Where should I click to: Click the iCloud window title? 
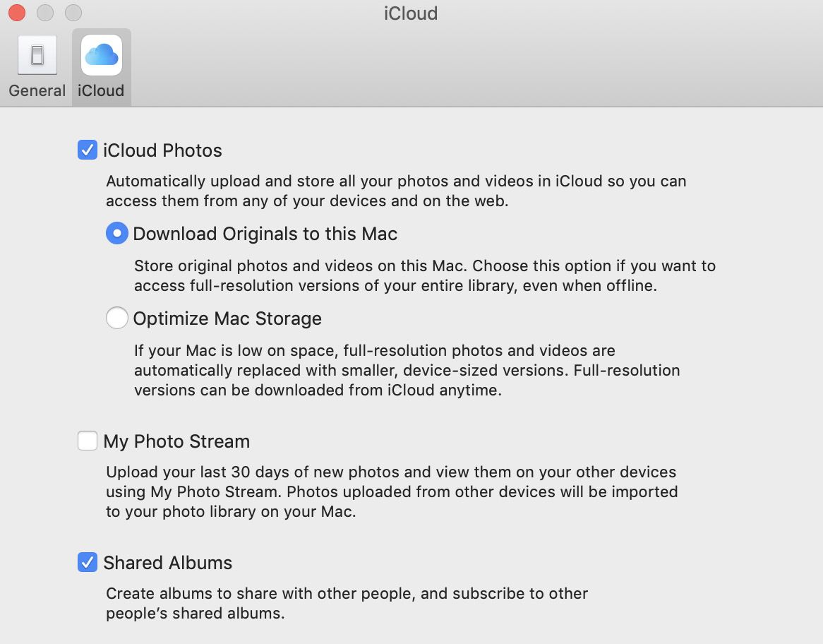pos(410,13)
